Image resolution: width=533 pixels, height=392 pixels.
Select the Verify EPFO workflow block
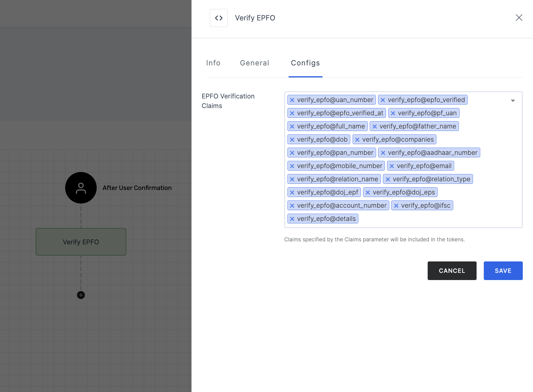click(81, 242)
